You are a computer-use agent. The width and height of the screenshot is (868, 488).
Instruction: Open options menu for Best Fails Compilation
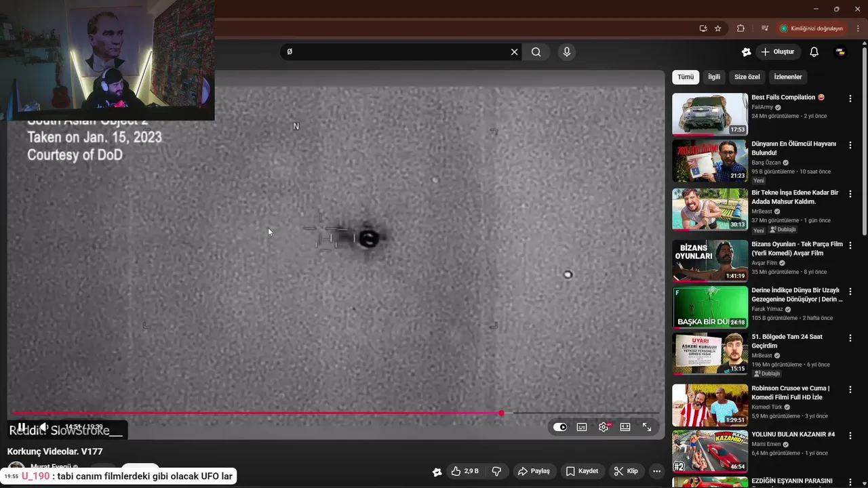pyautogui.click(x=850, y=99)
